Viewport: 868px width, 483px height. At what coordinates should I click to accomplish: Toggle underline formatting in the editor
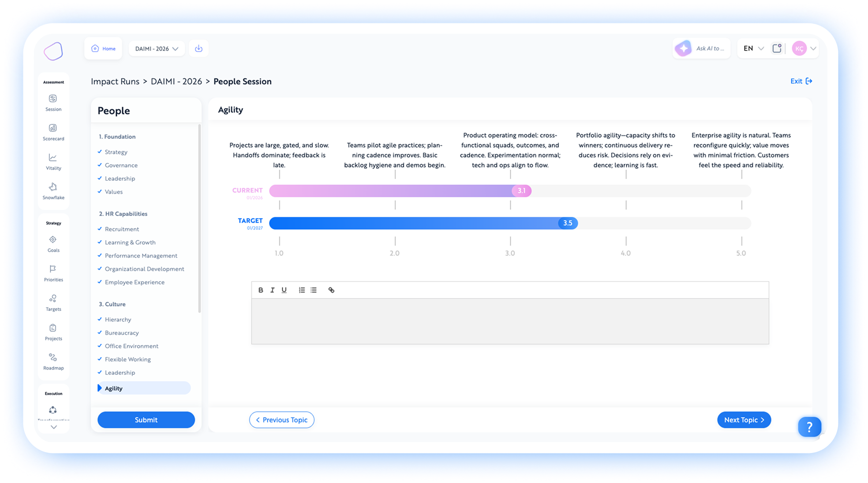click(x=284, y=290)
